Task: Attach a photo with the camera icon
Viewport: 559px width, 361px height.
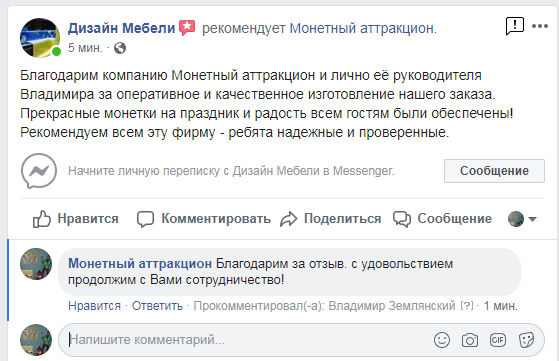Action: click(x=470, y=340)
